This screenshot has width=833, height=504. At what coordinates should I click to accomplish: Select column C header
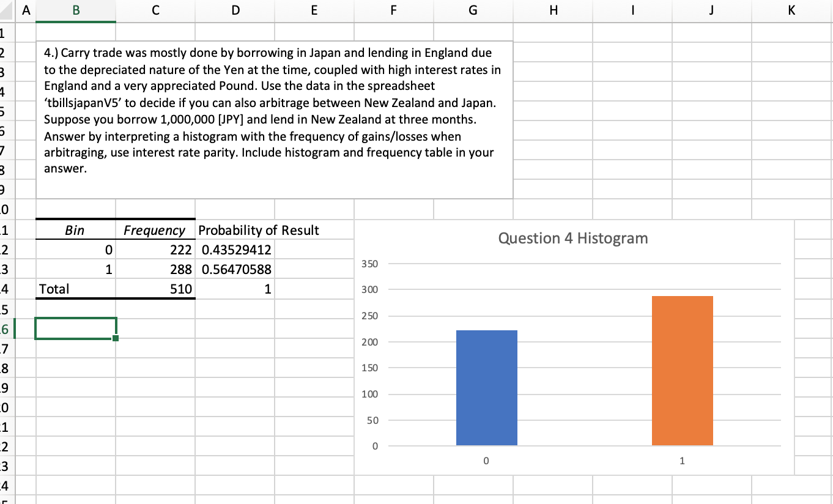155,11
